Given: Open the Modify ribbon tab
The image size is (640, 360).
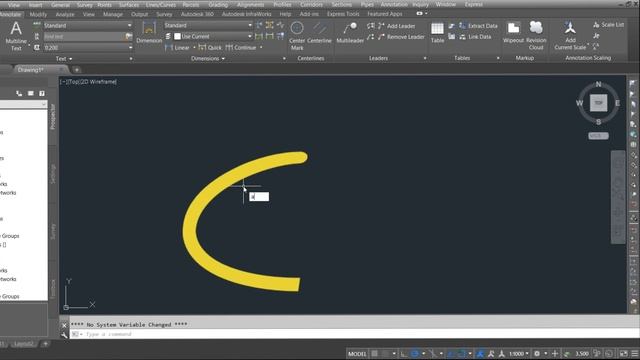Looking at the screenshot, I should pyautogui.click(x=38, y=14).
